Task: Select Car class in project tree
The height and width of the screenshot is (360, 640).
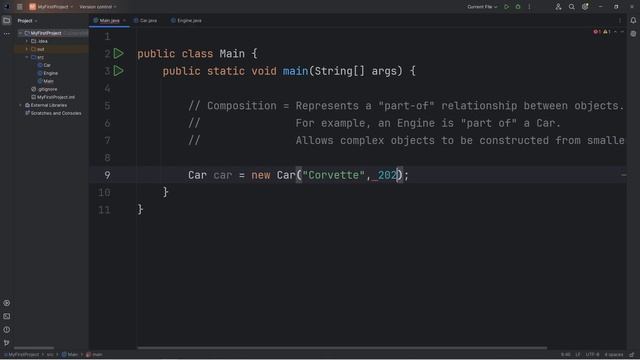Action: [44, 65]
